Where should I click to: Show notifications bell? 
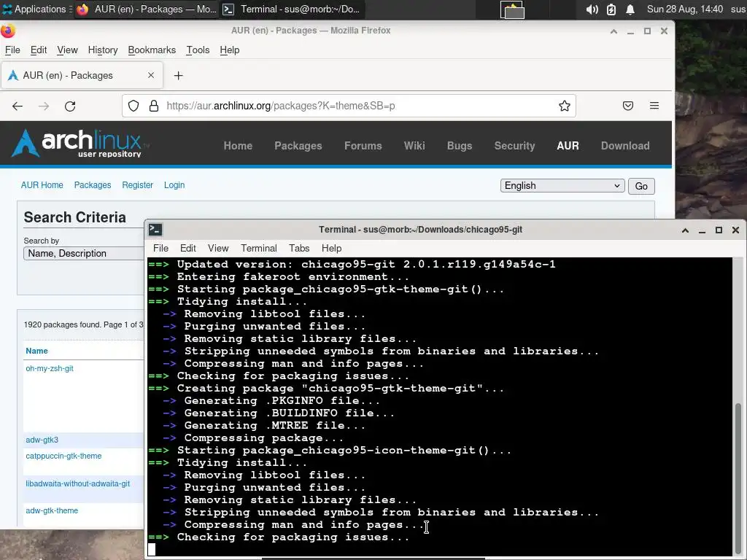click(630, 9)
